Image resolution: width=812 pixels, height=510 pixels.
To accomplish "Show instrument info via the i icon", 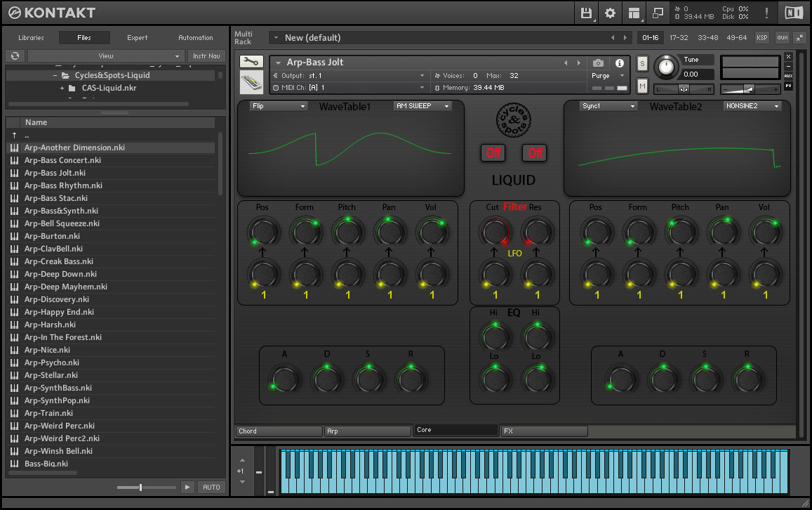I will click(620, 63).
